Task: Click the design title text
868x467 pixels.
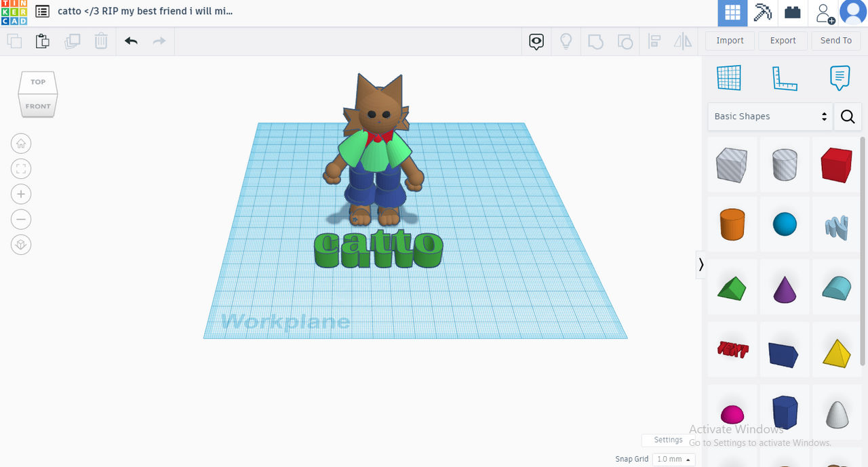Action: (145, 12)
